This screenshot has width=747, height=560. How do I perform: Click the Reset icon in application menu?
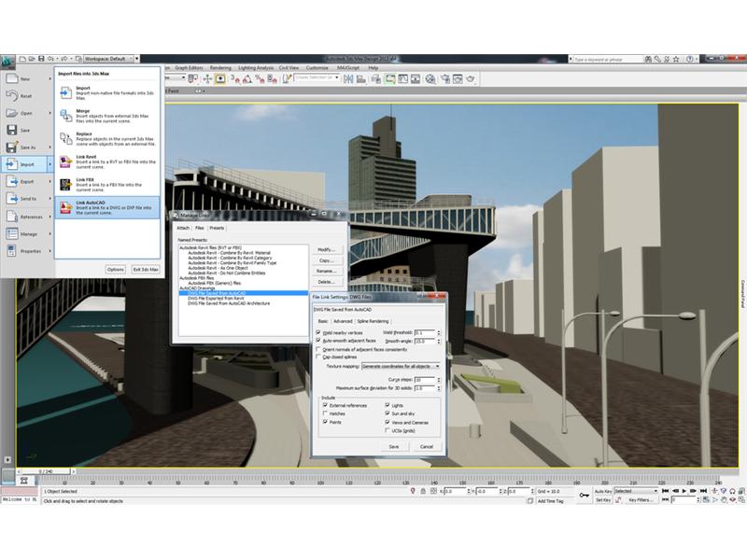coord(12,96)
